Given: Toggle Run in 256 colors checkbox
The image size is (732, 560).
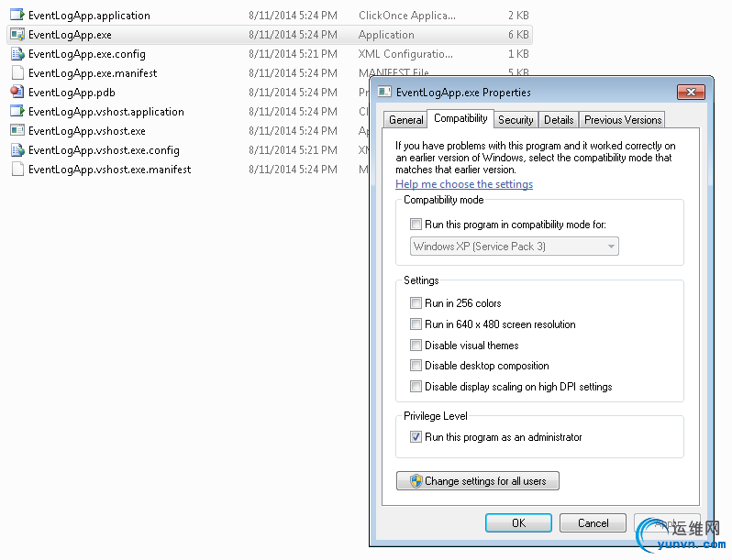Looking at the screenshot, I should pos(416,303).
